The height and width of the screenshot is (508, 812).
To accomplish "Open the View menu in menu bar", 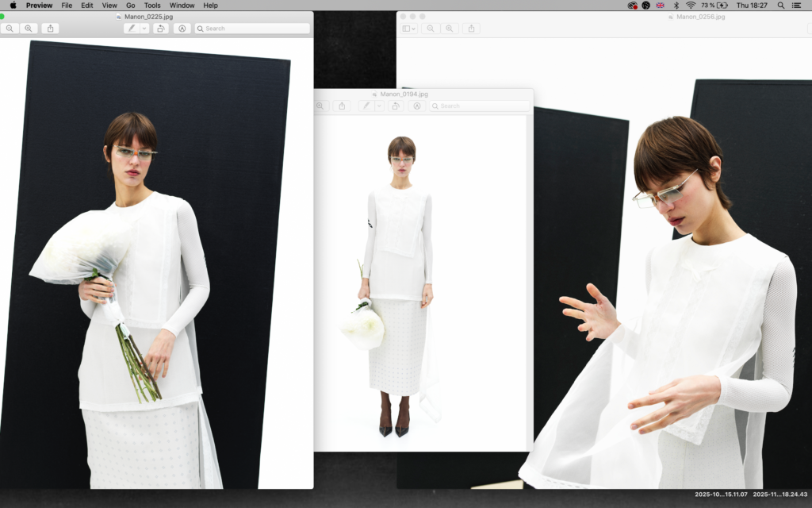I will (109, 6).
